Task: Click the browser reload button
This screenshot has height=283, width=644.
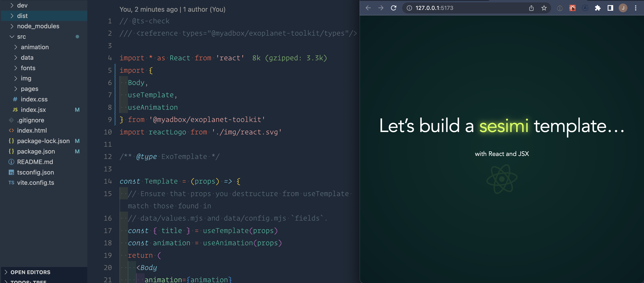Action: click(394, 8)
